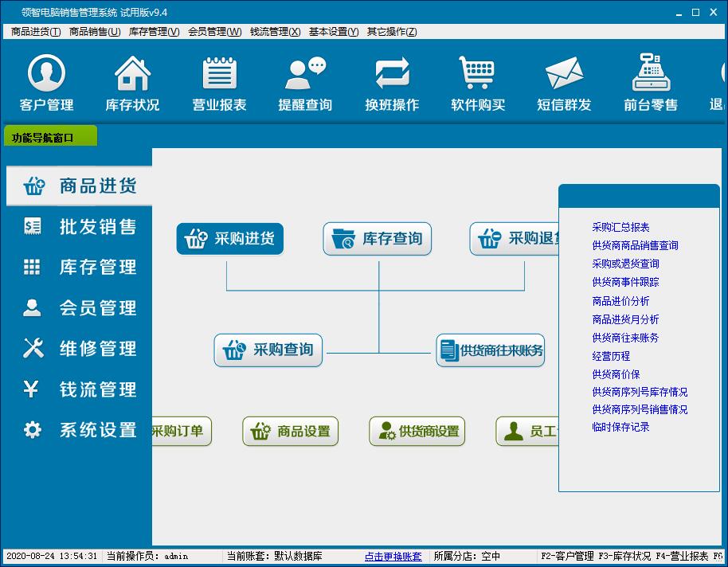Open the 供货商商品销售查询 link

pyautogui.click(x=635, y=245)
